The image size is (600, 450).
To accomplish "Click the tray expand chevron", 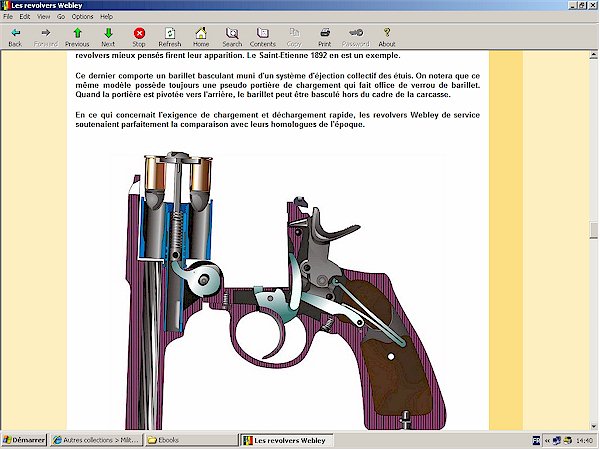I will (546, 440).
